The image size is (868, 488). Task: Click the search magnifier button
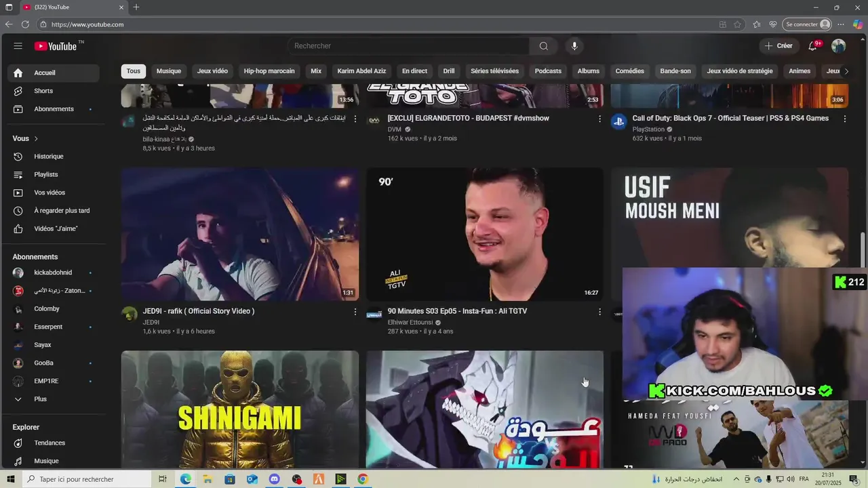click(x=544, y=46)
